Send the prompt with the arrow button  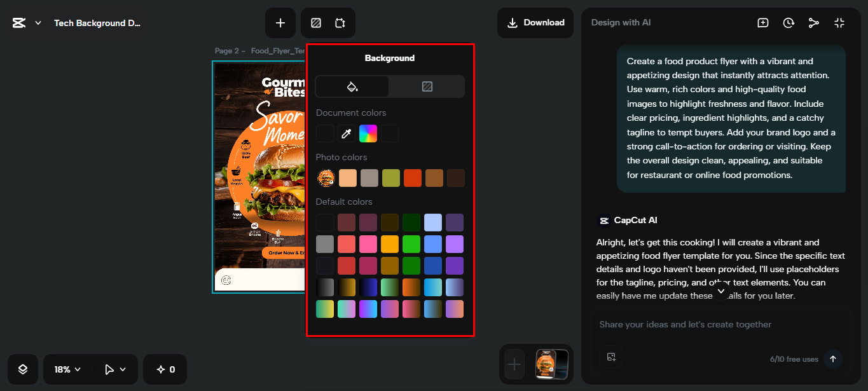[832, 359]
